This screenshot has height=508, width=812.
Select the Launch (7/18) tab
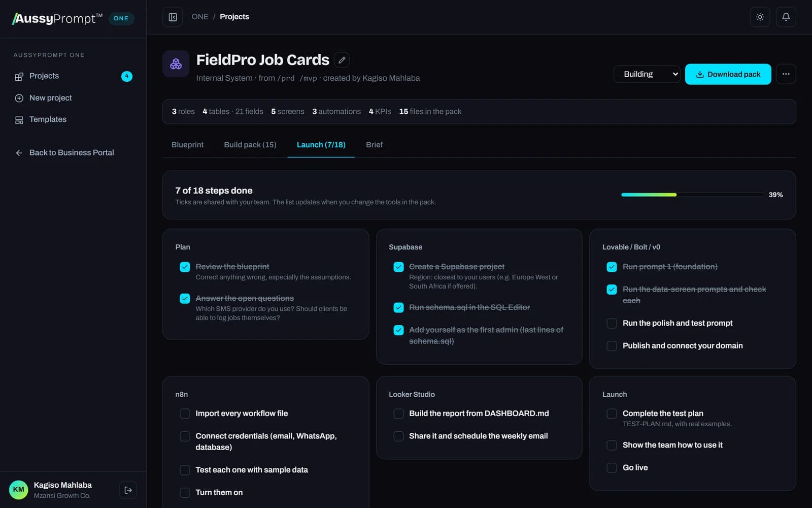tap(321, 145)
